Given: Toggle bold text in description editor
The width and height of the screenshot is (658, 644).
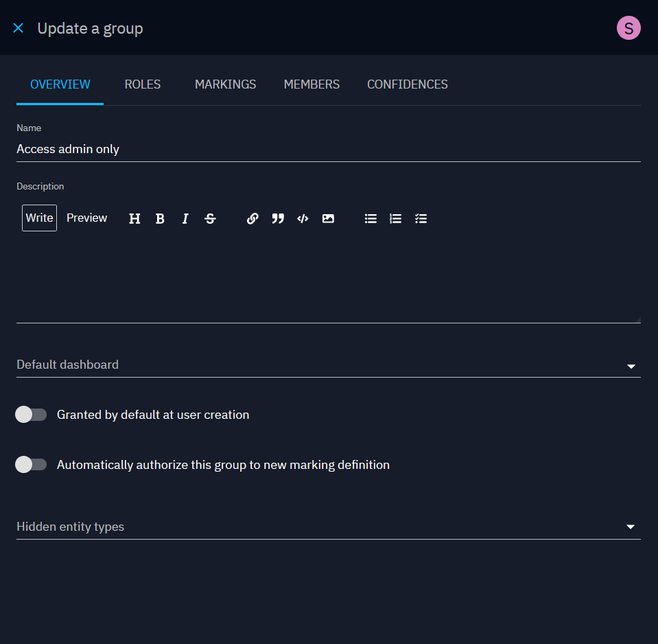Looking at the screenshot, I should [x=160, y=218].
